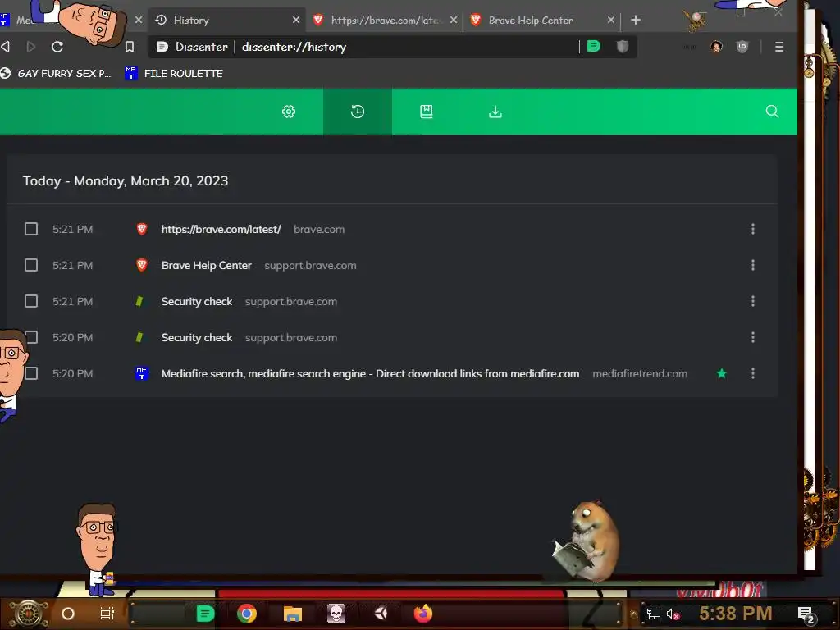840x630 pixels.
Task: Click the MFT favicon of Mediafire row
Action: click(x=141, y=373)
